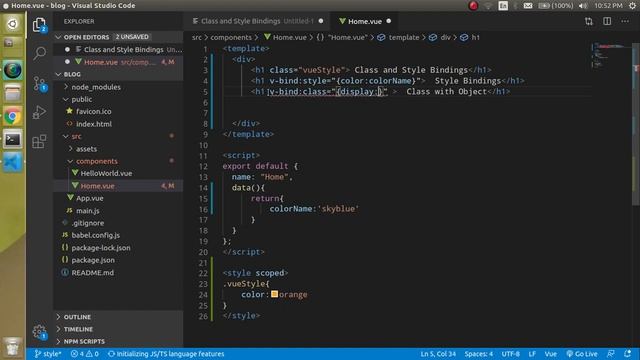Open feedback icon in status bar
This screenshot has height=360, width=640.
(x=611, y=354)
